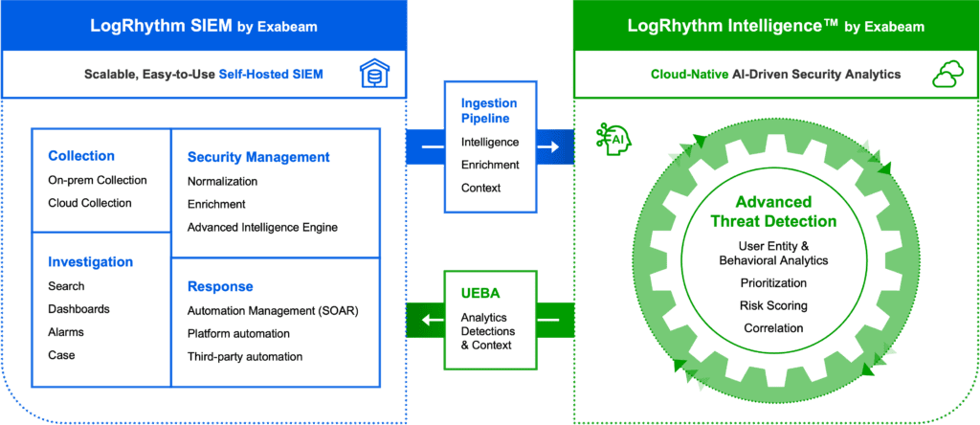Click the AI head icon

tap(613, 142)
